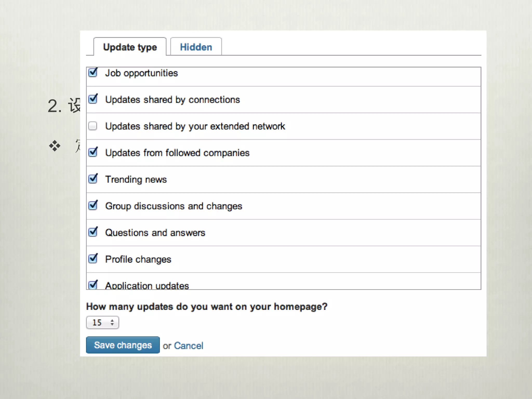Viewport: 532px width, 399px height.
Task: Click the Job opportunities label text
Action: click(x=141, y=73)
